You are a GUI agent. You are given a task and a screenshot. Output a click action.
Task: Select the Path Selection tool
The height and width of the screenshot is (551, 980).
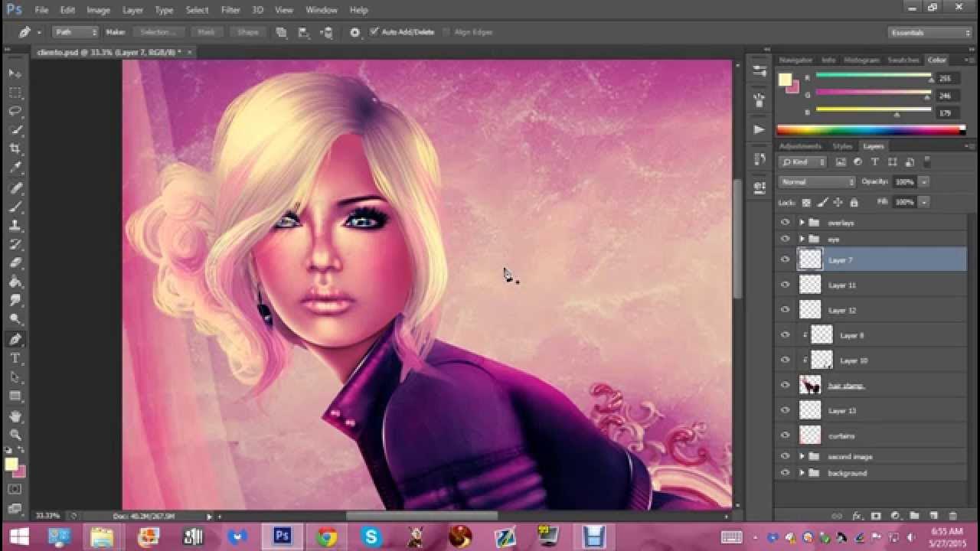tap(15, 377)
